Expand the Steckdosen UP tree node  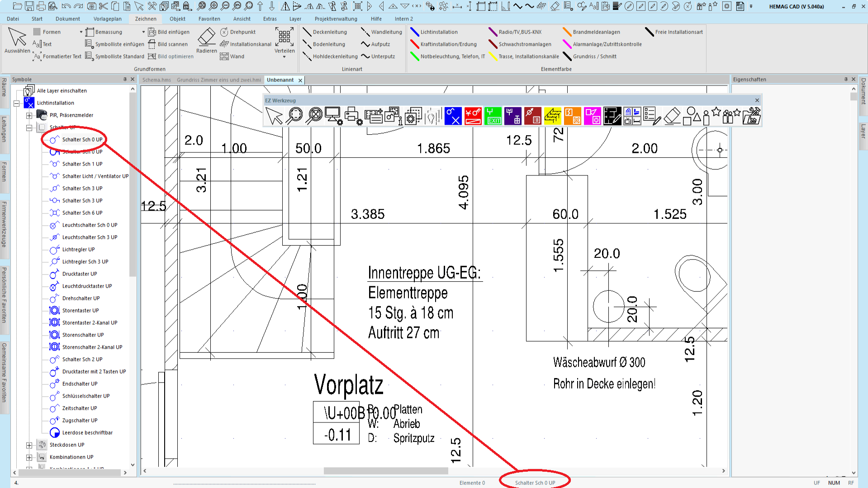tap(29, 445)
